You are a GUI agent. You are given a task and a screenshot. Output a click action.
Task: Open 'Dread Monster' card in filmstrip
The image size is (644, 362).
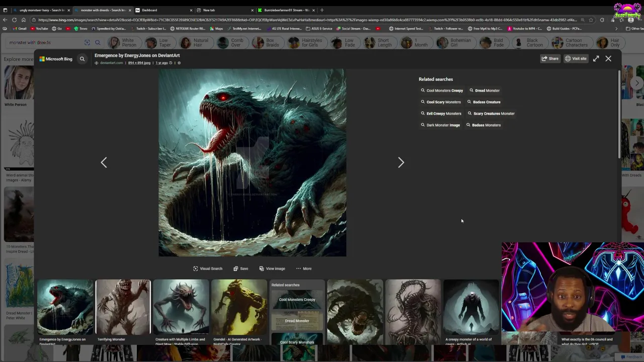297,320
